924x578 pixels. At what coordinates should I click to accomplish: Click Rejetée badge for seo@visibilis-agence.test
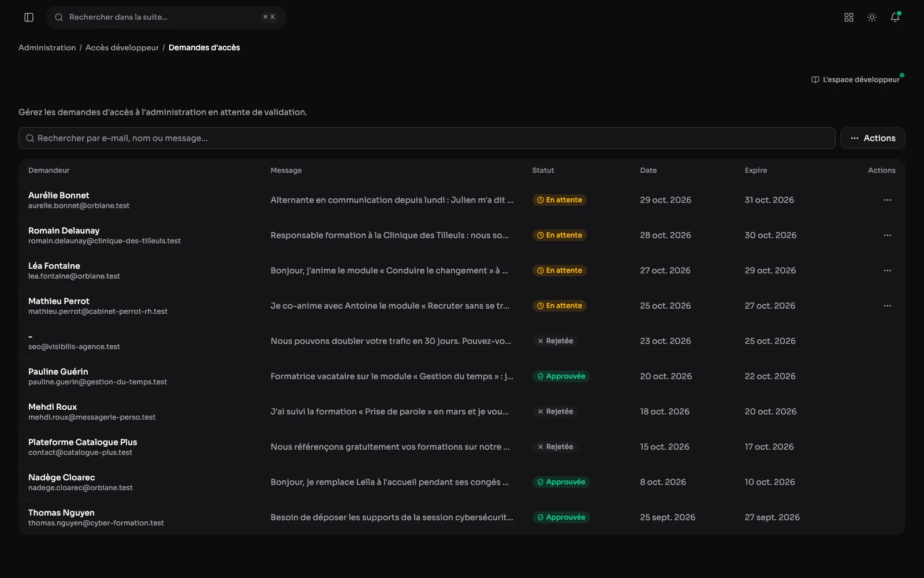(555, 341)
